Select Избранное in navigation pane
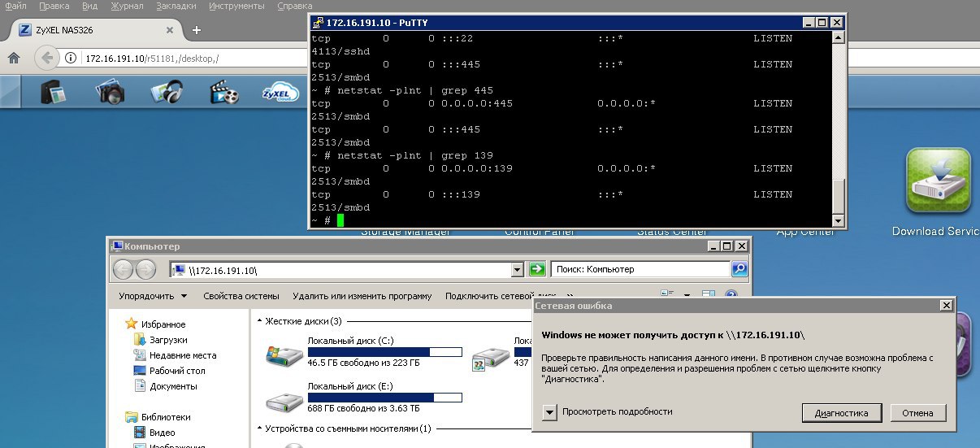 point(156,324)
